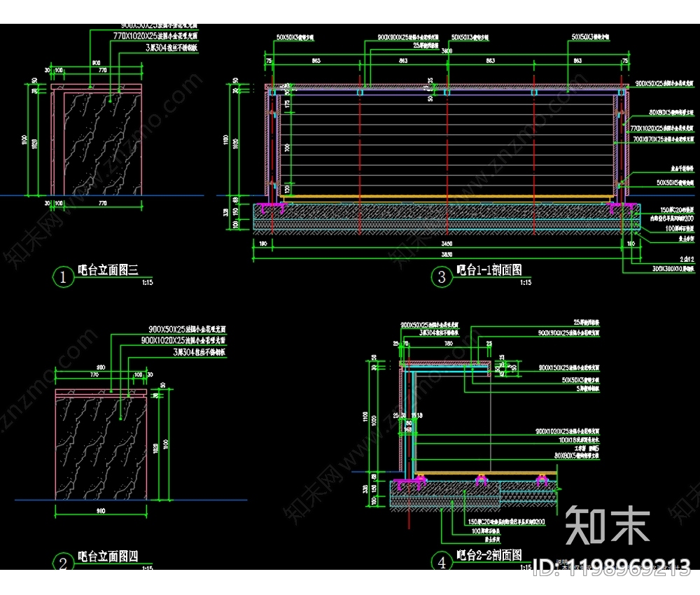Viewport: 700px width, 595px height.
Task: Select the 900X900X25 label above section 1-1
Action: [x=408, y=38]
